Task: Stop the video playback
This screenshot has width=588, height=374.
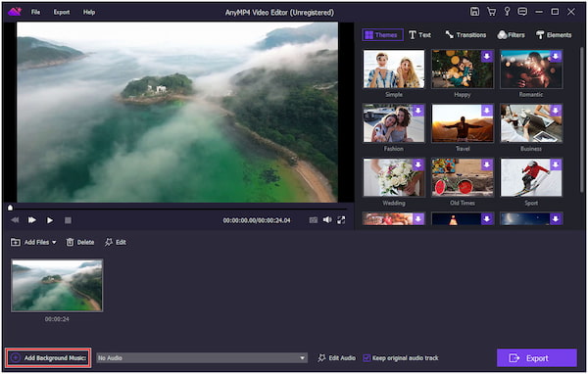Action: pyautogui.click(x=68, y=220)
